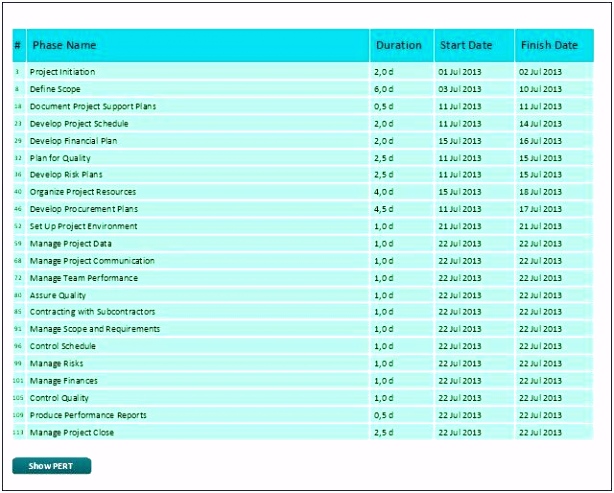Viewport: 614px width, 493px height.
Task: Select Organize Project Resources phase
Action: tap(83, 192)
